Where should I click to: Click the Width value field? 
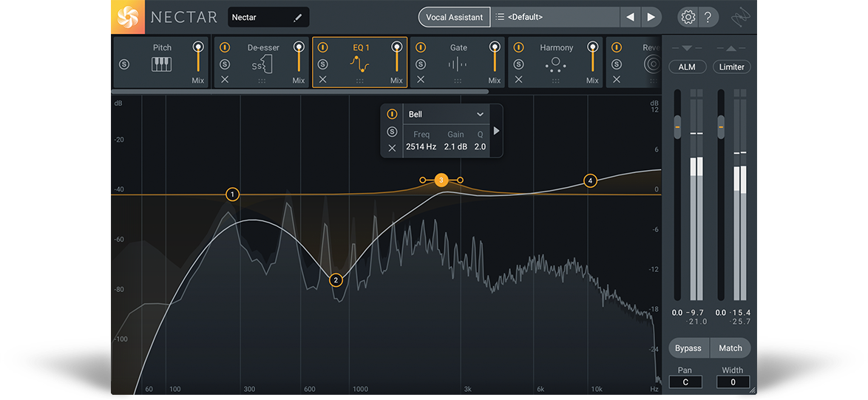[733, 382]
